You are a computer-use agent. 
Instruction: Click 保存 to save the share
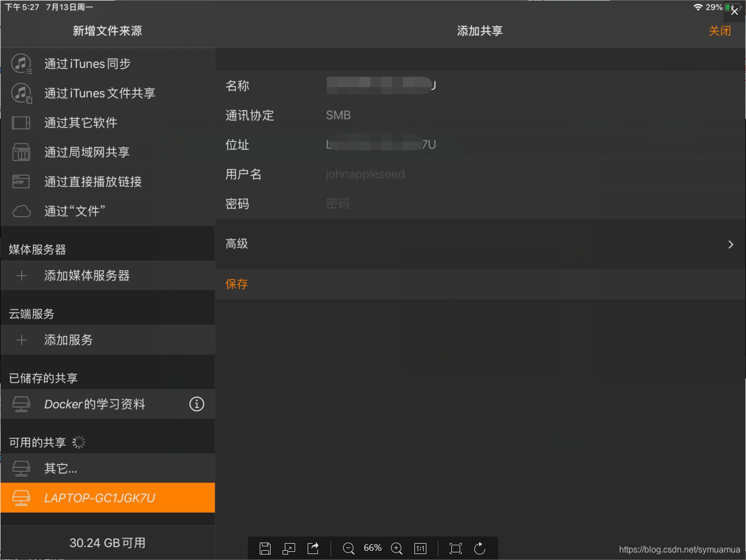click(236, 284)
